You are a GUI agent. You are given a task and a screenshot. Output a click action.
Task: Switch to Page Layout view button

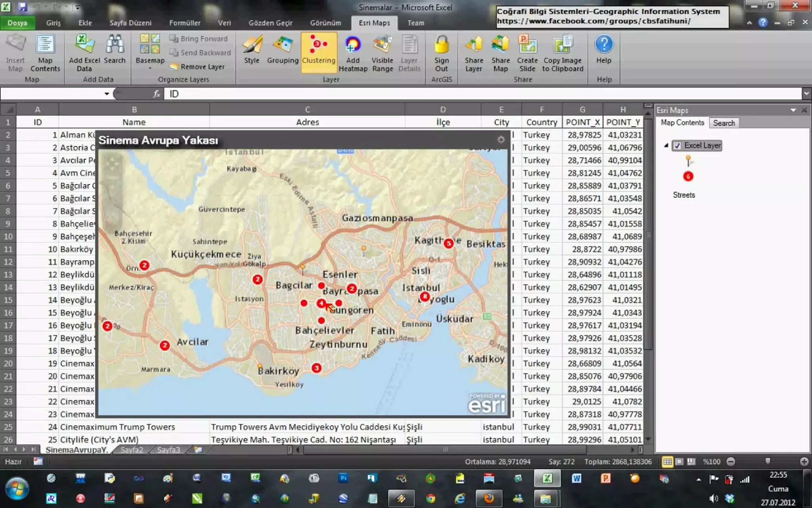[x=679, y=462]
